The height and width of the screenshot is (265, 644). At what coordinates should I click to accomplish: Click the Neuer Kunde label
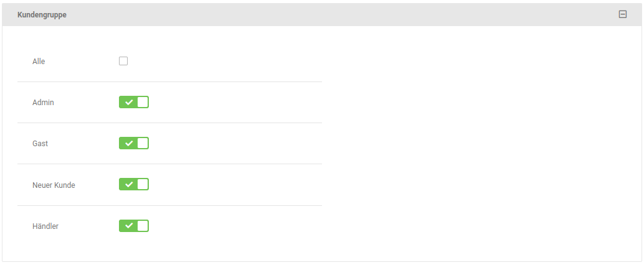pyautogui.click(x=54, y=185)
